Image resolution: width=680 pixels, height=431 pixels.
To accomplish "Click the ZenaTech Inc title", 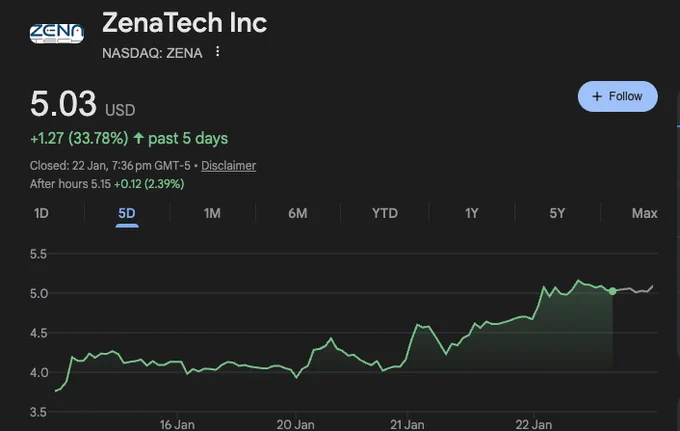I will click(x=184, y=23).
